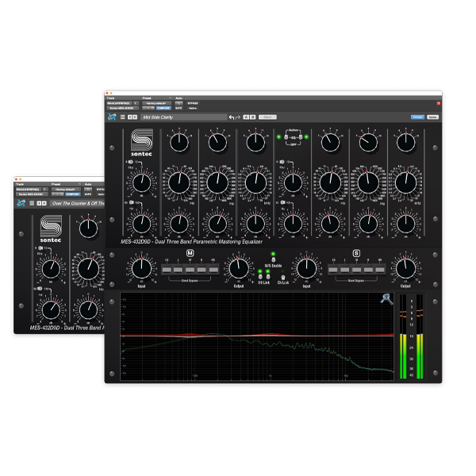The height and width of the screenshot is (476, 476).
Task: Click the magnifier icon on spectrum analyzer
Action: 385,299
